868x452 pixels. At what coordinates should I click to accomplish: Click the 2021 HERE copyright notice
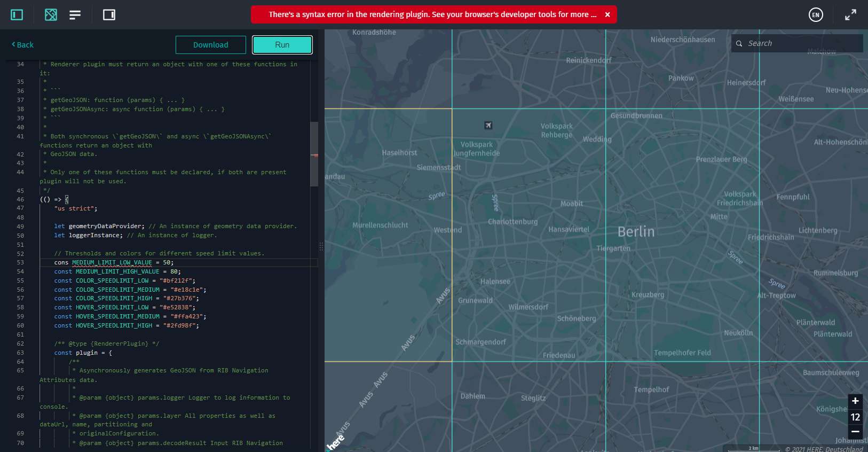(824, 449)
